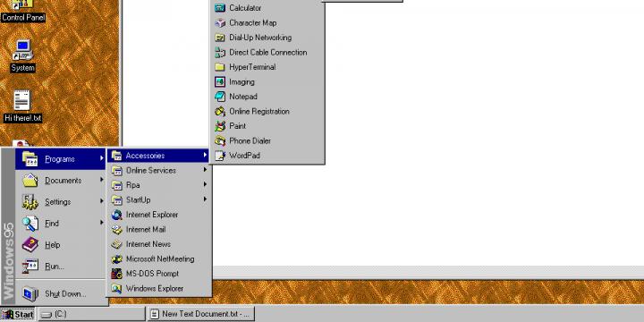Image resolution: width=644 pixels, height=322 pixels.
Task: Select Documents in Start menu
Action: click(61, 181)
